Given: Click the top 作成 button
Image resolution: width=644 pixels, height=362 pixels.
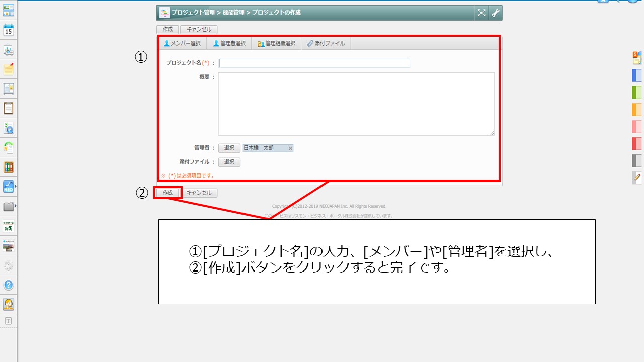Looking at the screenshot, I should [x=168, y=30].
